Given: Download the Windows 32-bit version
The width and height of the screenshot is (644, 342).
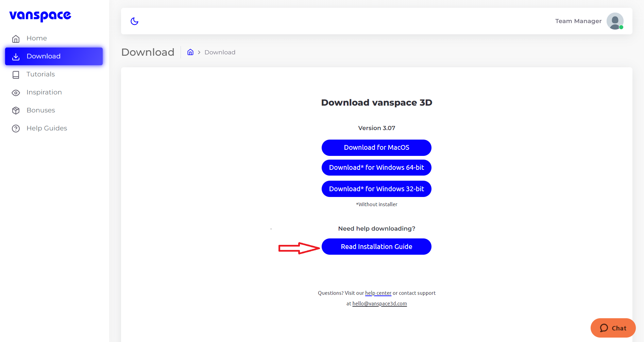Looking at the screenshot, I should click(x=376, y=189).
